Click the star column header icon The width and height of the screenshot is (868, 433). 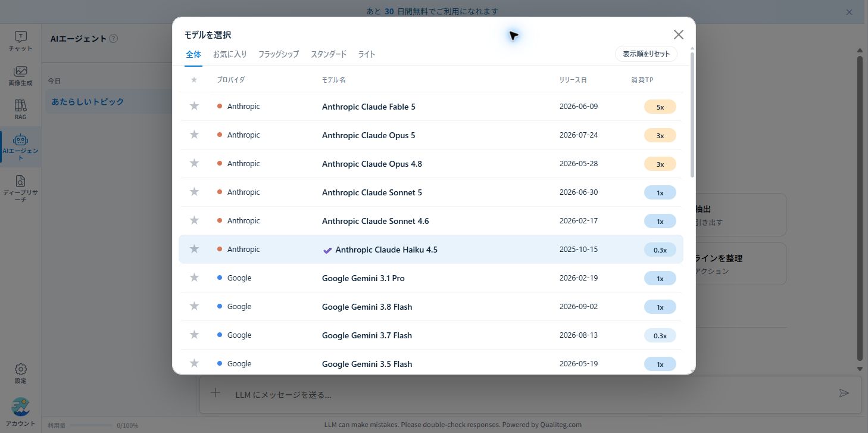[x=194, y=80]
